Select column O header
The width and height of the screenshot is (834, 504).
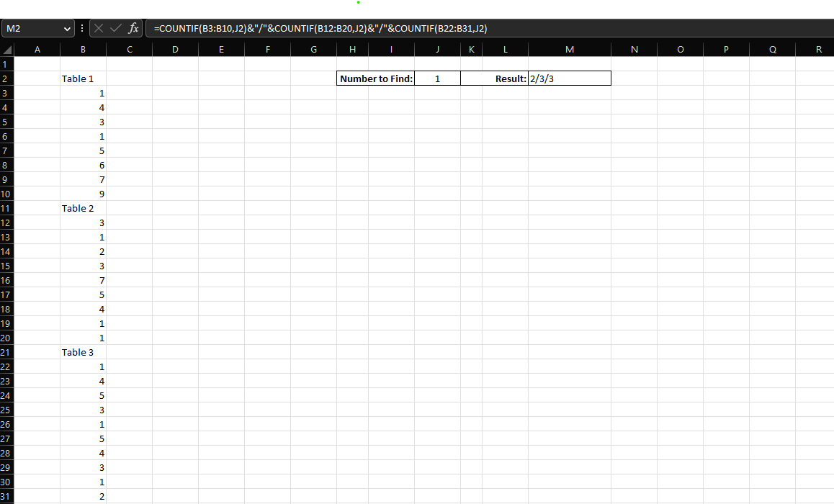pos(681,50)
